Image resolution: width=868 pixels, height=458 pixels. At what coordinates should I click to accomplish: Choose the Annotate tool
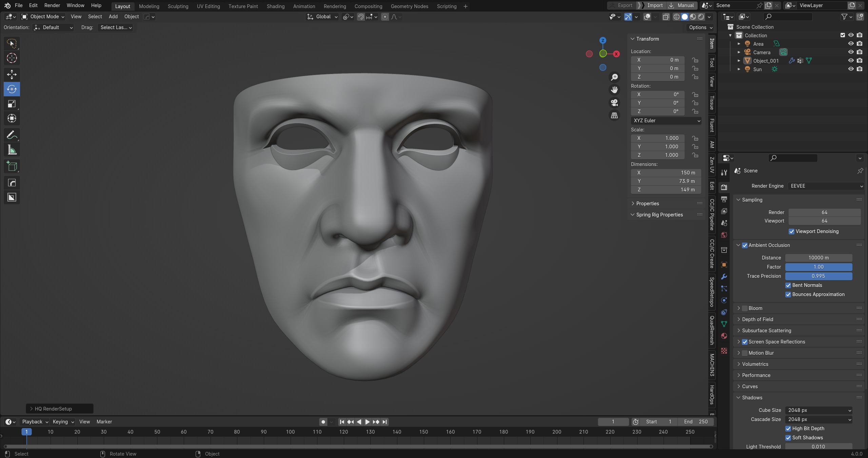pyautogui.click(x=12, y=135)
